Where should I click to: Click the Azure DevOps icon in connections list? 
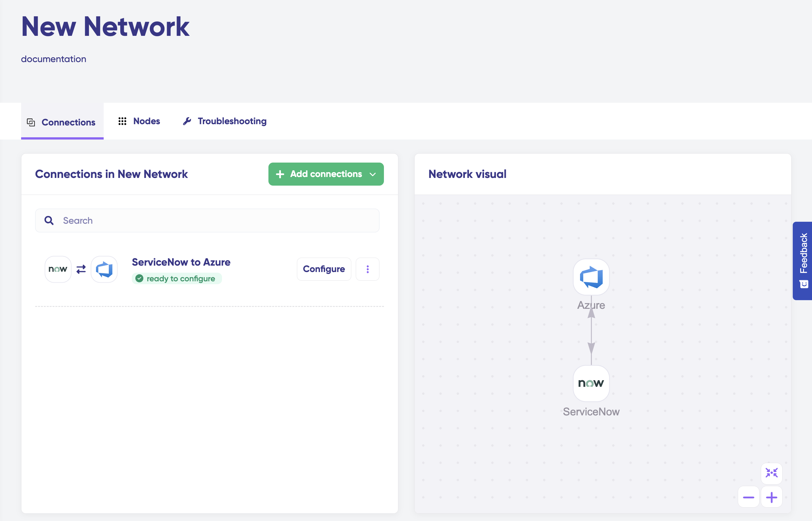(104, 269)
